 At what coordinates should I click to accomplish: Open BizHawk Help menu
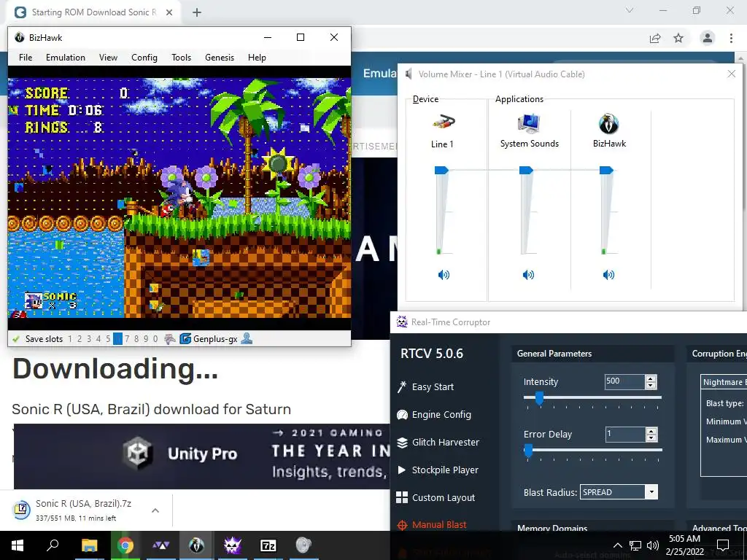click(257, 58)
